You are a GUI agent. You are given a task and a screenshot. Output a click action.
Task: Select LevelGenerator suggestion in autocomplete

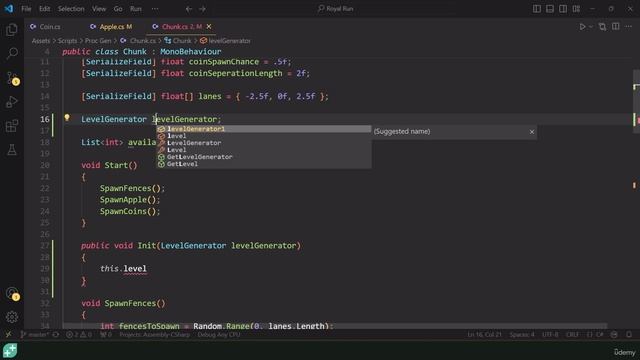pos(264,143)
